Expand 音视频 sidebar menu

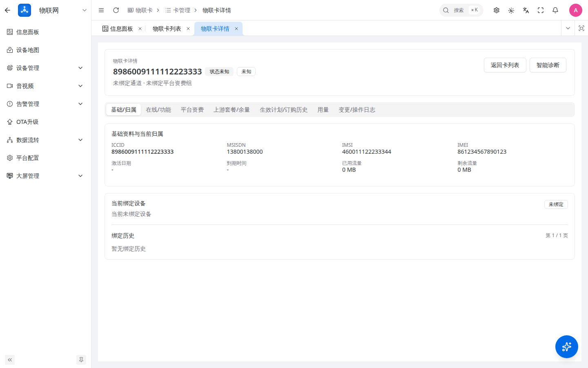coord(46,86)
